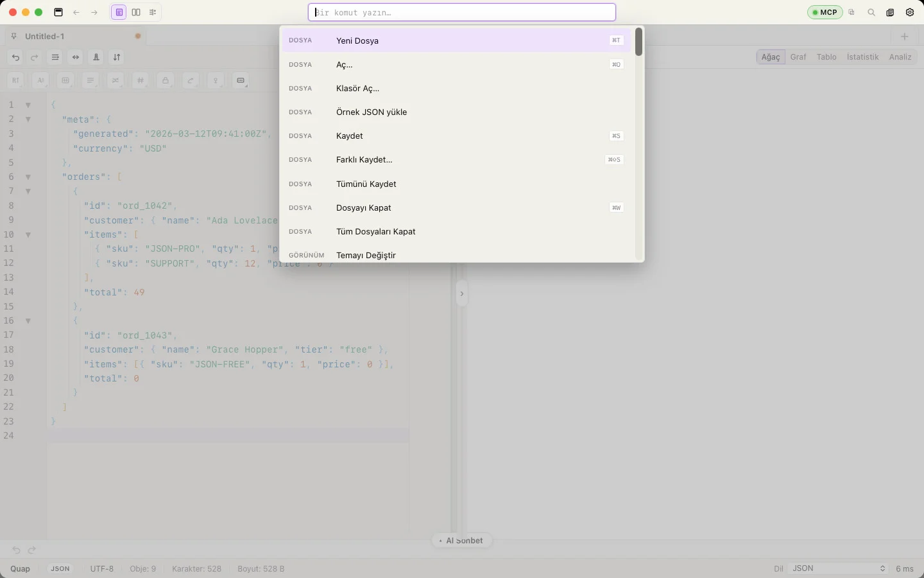This screenshot has width=924, height=578.
Task: Switch to the İstatistik view tab
Action: click(x=862, y=57)
